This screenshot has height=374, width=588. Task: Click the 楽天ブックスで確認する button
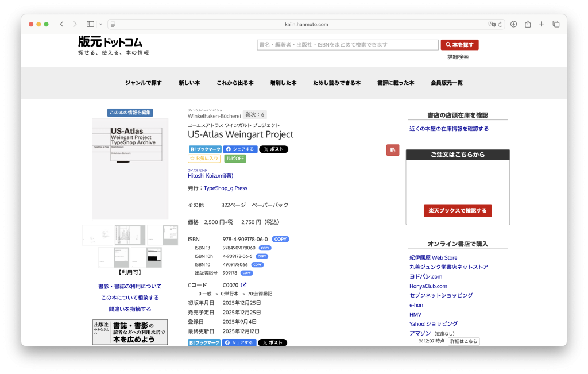[458, 210]
